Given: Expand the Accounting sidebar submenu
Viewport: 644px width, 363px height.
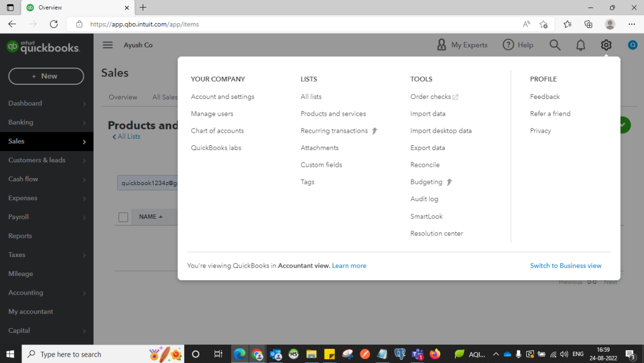Looking at the screenshot, I should 84,293.
